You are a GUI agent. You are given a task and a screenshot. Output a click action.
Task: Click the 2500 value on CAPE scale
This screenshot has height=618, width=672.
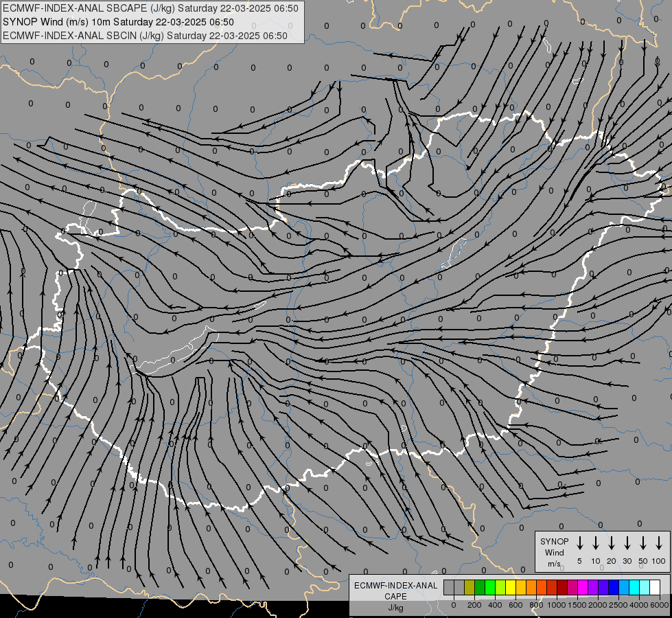pyautogui.click(x=618, y=605)
